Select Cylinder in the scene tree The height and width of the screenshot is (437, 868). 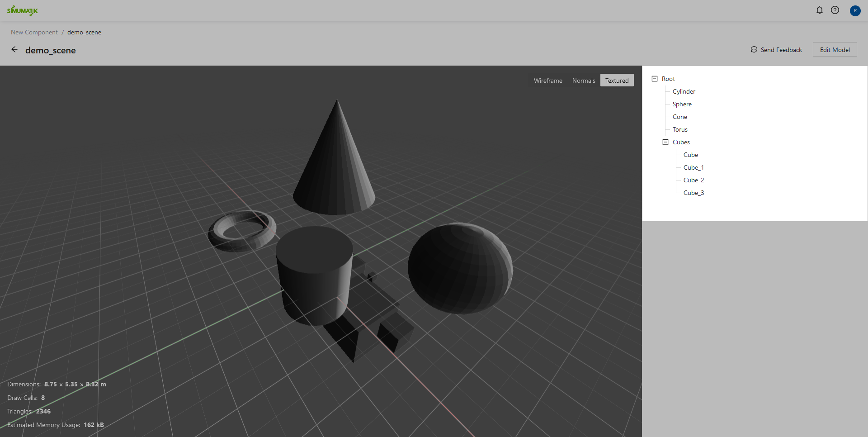click(x=684, y=91)
